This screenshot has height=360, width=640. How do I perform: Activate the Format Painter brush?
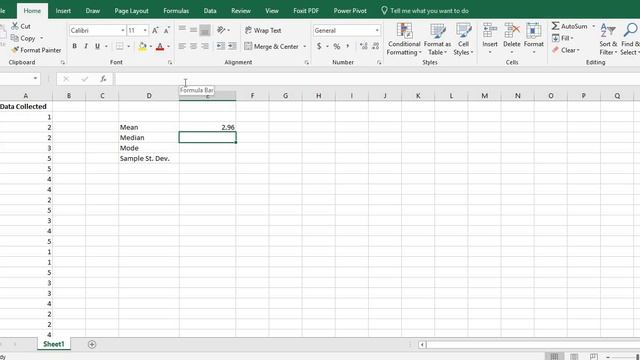tap(15, 50)
